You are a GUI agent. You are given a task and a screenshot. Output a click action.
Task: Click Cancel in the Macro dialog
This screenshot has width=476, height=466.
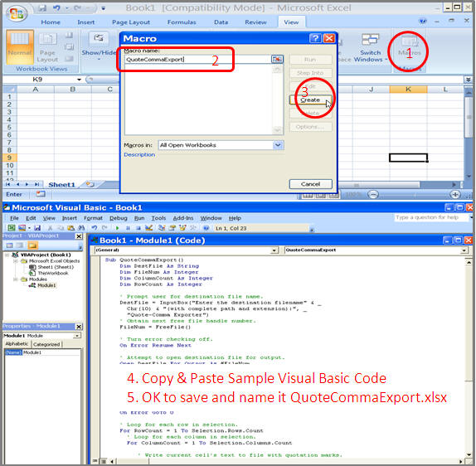point(310,184)
